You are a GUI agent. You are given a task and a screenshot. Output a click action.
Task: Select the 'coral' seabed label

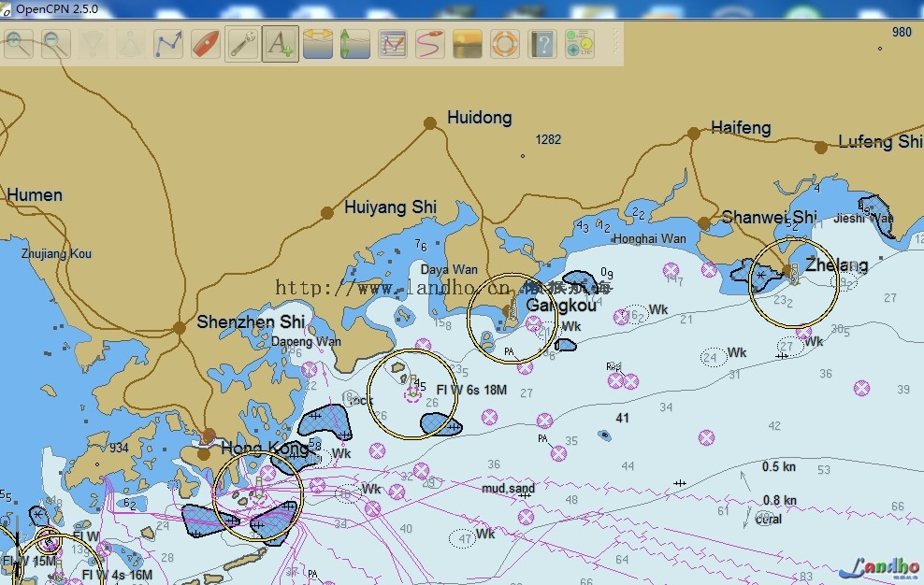pyautogui.click(x=769, y=519)
